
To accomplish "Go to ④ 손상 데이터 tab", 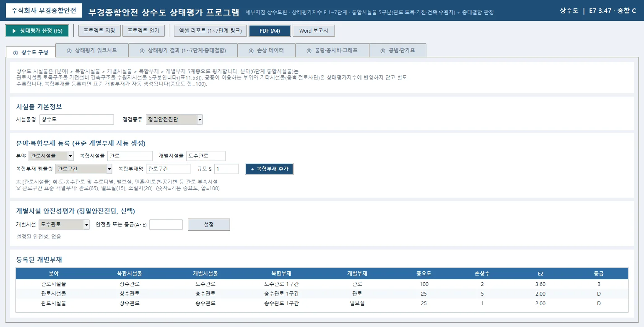I will (x=266, y=50).
